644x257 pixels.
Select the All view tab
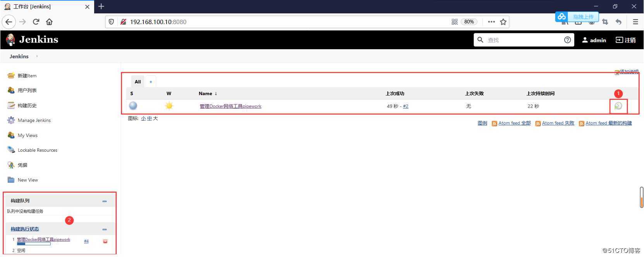point(137,82)
